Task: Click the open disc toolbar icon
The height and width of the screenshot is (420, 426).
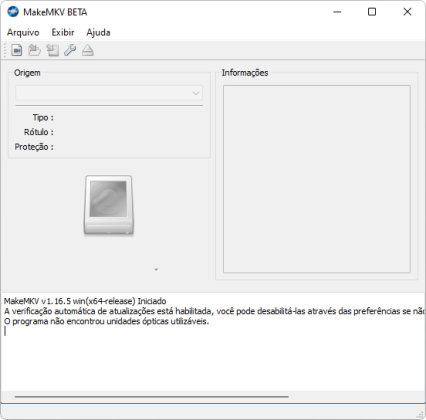Action: (34, 50)
